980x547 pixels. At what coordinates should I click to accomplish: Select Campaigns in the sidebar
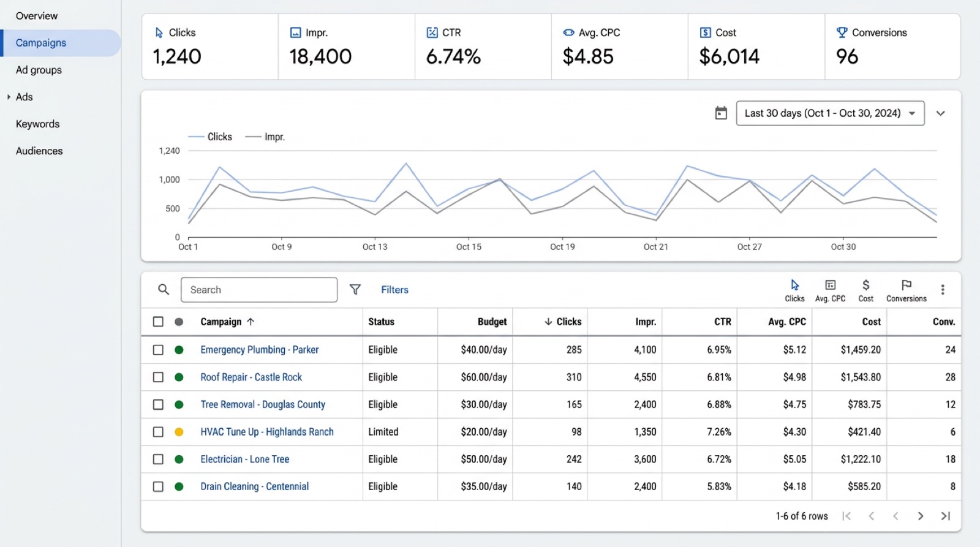click(x=41, y=43)
